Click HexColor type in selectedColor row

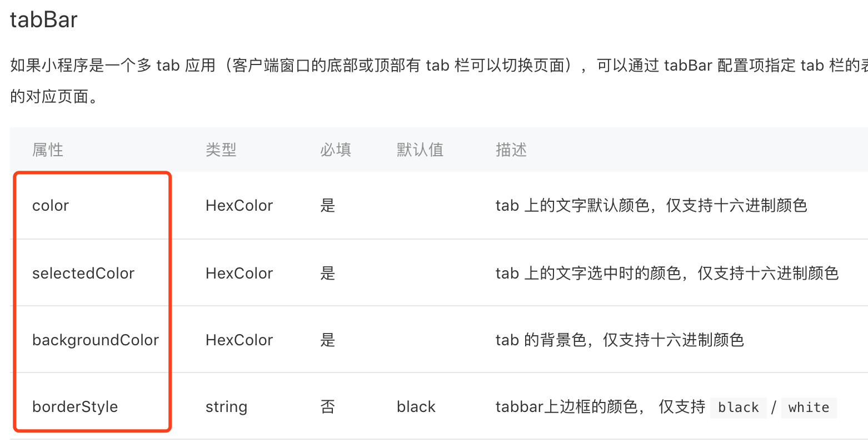240,273
